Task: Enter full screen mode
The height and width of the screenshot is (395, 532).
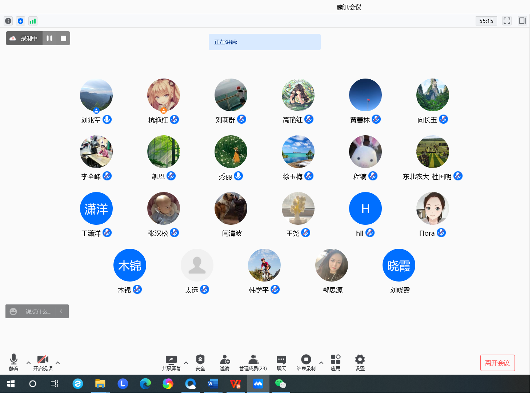Action: coord(507,21)
